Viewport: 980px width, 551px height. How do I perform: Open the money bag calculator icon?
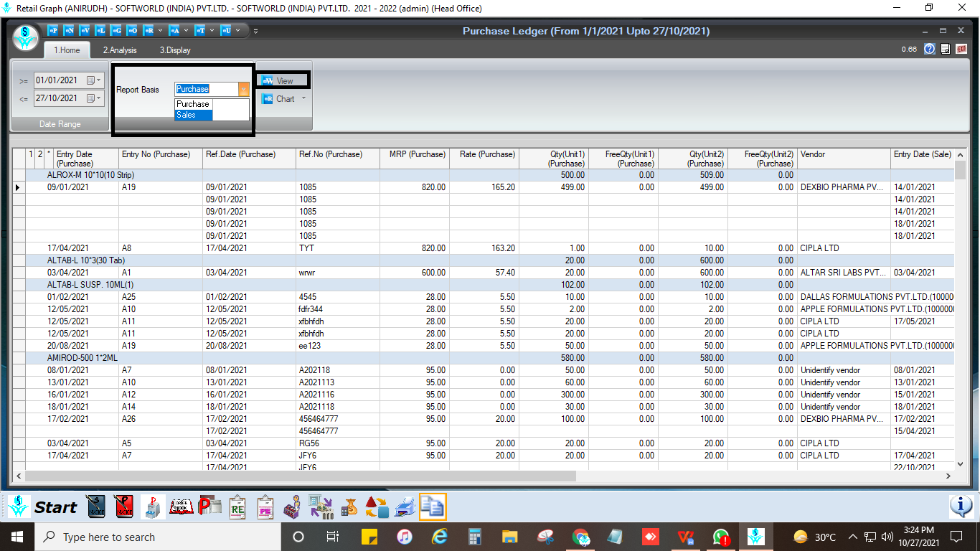click(x=349, y=507)
